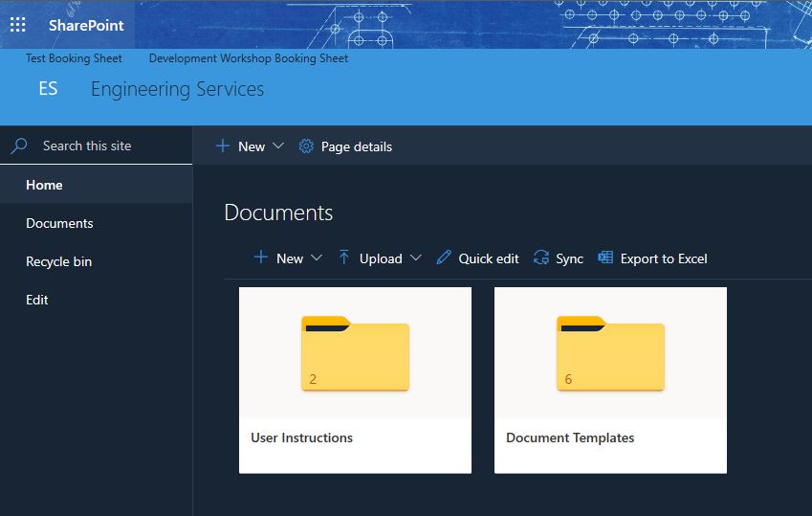Open the User Instructions folder icon
Screen dimensions: 812x516
click(355, 353)
